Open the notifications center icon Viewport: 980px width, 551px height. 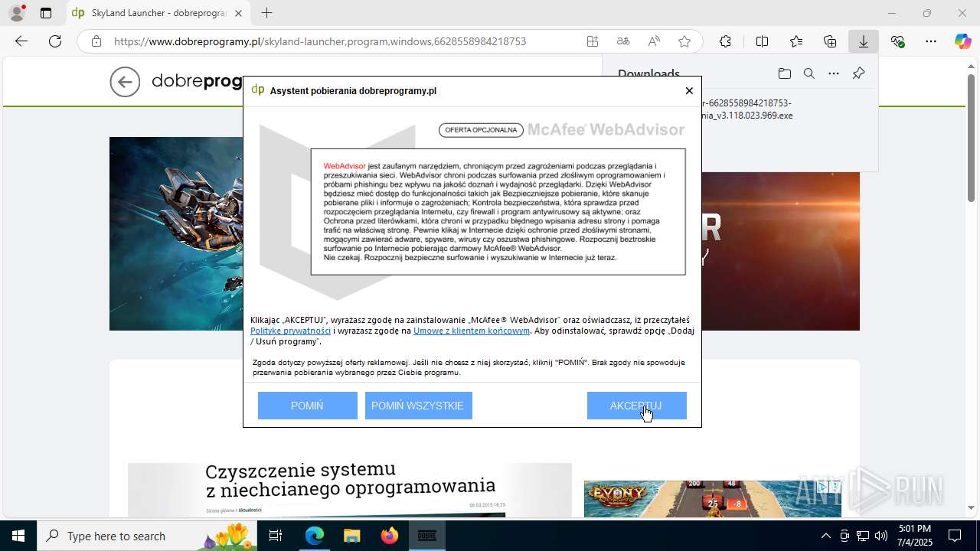[x=955, y=536]
